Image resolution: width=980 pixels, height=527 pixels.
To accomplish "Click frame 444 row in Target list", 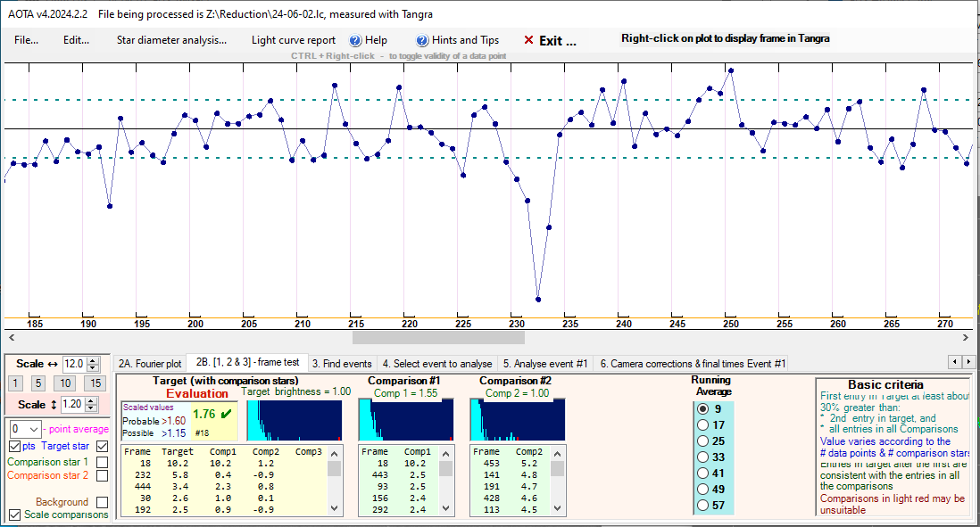I will (x=225, y=486).
